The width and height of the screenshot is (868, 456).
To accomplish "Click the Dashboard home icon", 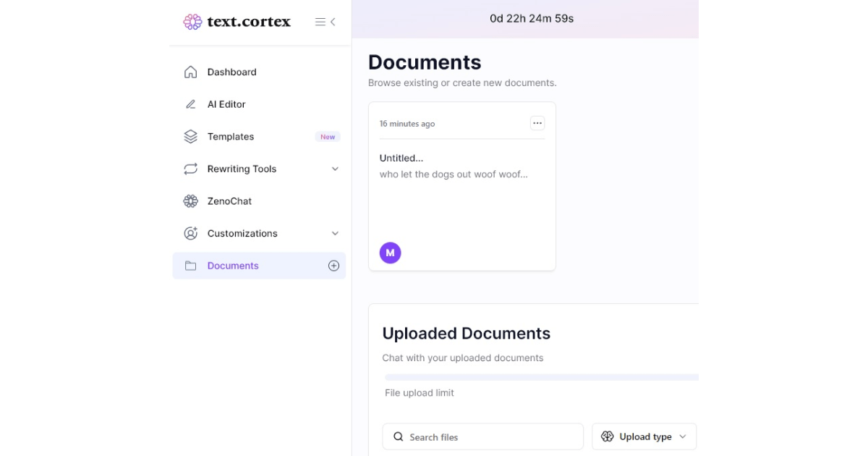I will click(x=190, y=72).
